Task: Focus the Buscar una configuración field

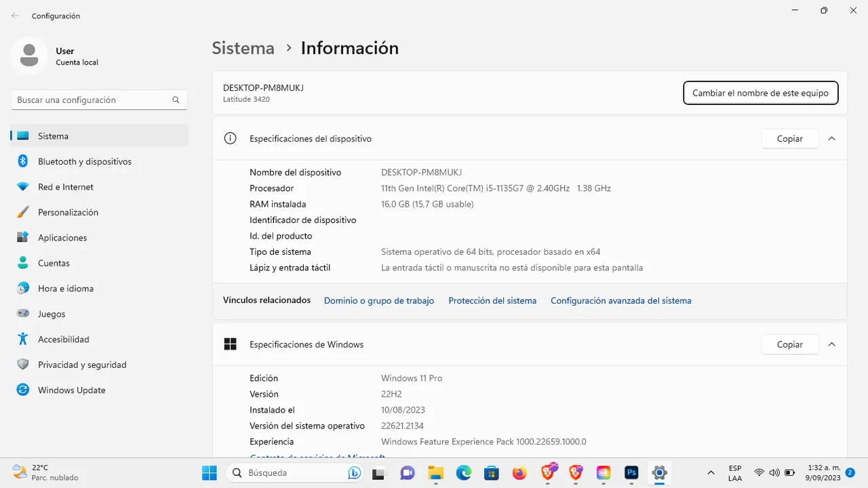Action: point(99,100)
